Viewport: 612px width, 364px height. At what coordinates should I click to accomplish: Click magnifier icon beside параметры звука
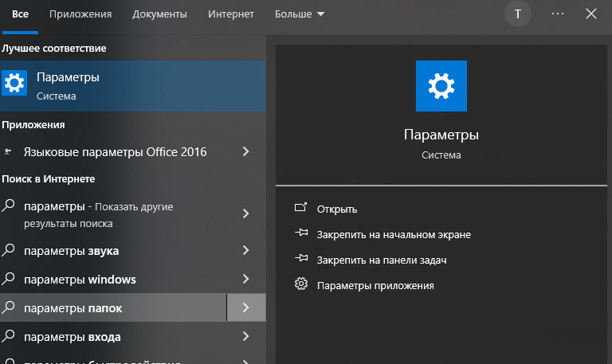8,249
